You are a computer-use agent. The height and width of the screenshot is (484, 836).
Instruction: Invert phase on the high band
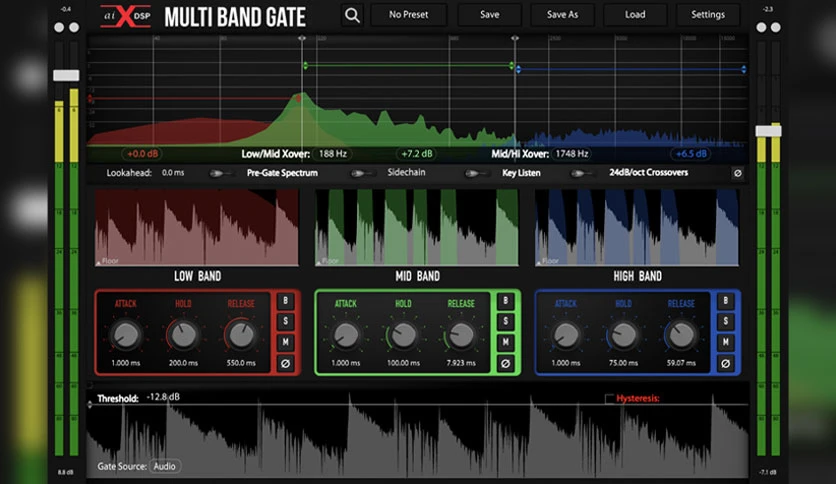[x=725, y=364]
